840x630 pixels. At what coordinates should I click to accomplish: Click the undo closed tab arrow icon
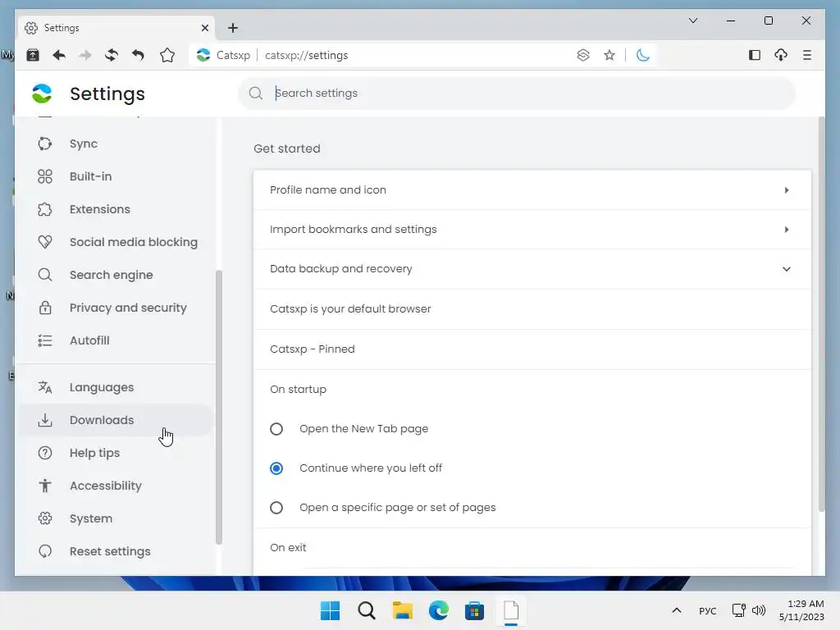[x=138, y=55]
